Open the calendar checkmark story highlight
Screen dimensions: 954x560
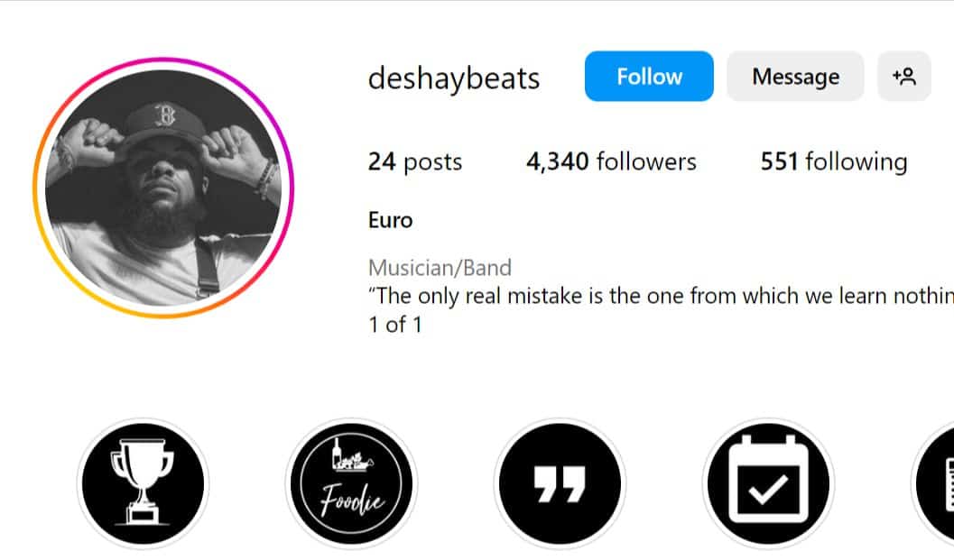(x=768, y=483)
